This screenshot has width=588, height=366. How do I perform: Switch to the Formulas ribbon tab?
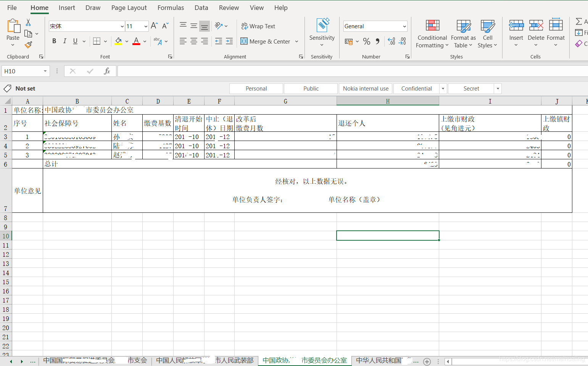coord(171,7)
